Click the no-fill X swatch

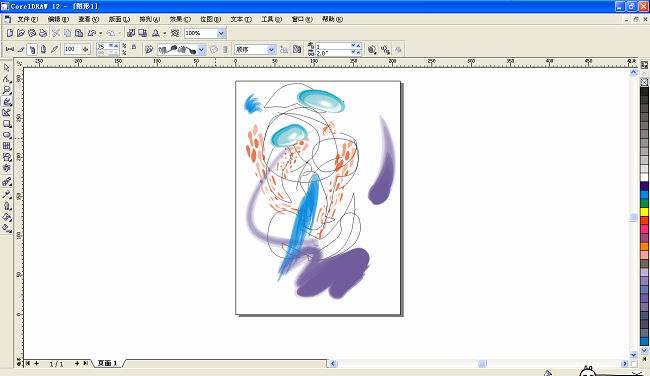pyautogui.click(x=644, y=82)
